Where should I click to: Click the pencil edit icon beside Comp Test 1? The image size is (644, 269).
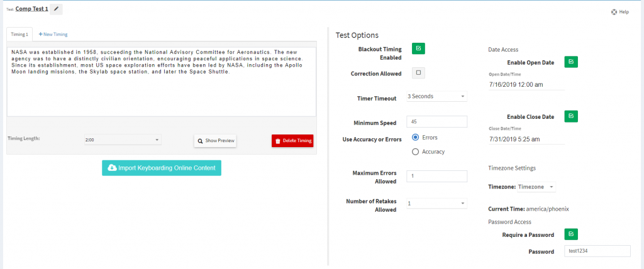click(x=56, y=9)
